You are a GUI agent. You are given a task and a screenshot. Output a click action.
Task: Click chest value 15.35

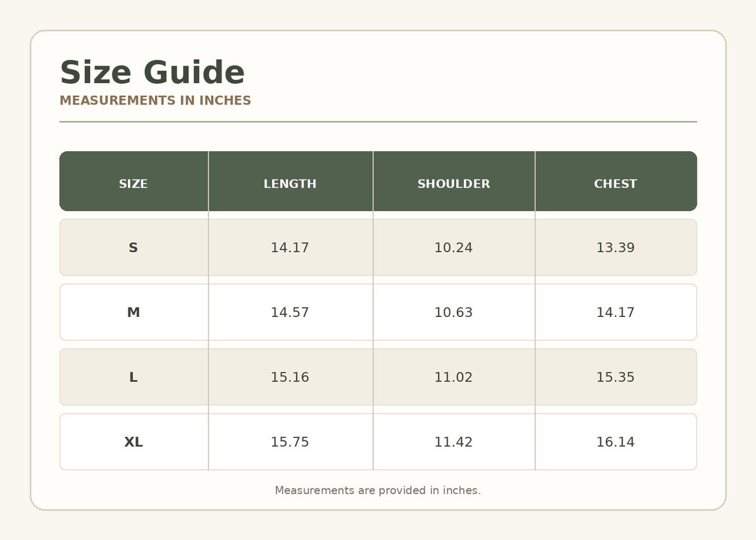coord(616,377)
